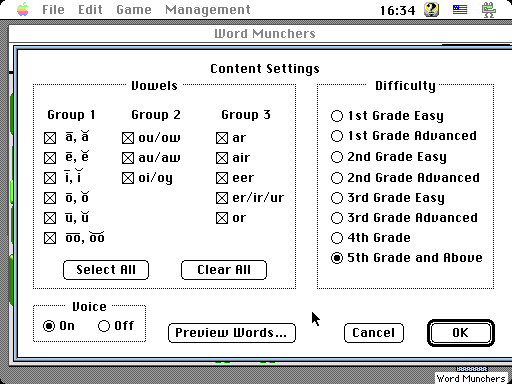Click the Voice group label
Screen dimensions: 512x384
[x=89, y=307]
